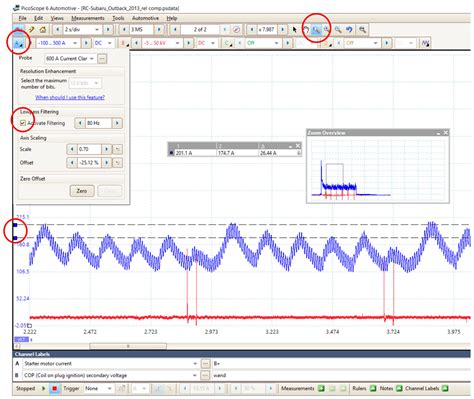Open the Measurements menu
474x399 pixels.
click(x=88, y=18)
